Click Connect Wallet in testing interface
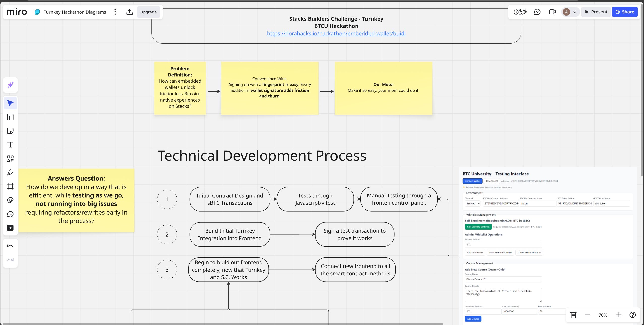This screenshot has width=644, height=325. coord(472,181)
